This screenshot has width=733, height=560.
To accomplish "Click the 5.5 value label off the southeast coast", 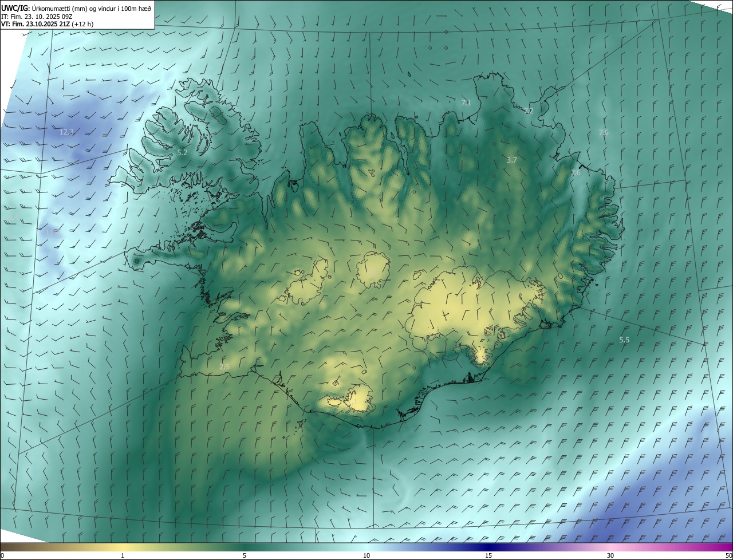I will point(624,340).
